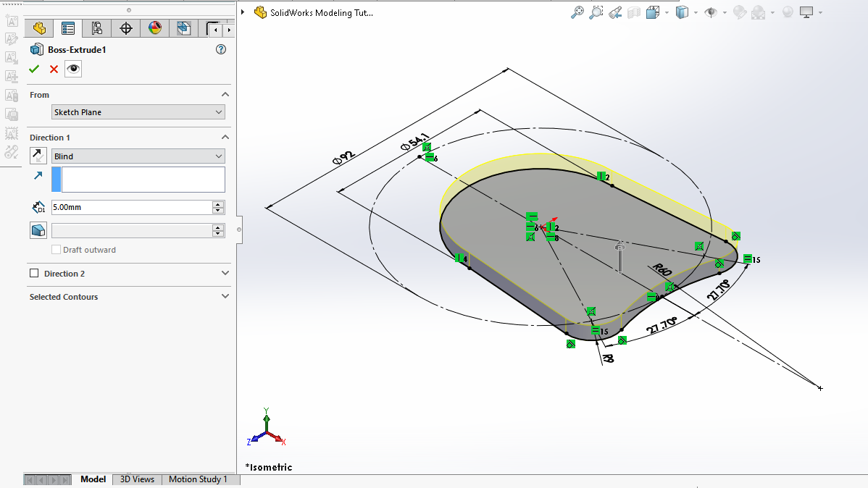868x488 pixels.
Task: Click the 5.00mm depth input field
Action: (x=131, y=207)
